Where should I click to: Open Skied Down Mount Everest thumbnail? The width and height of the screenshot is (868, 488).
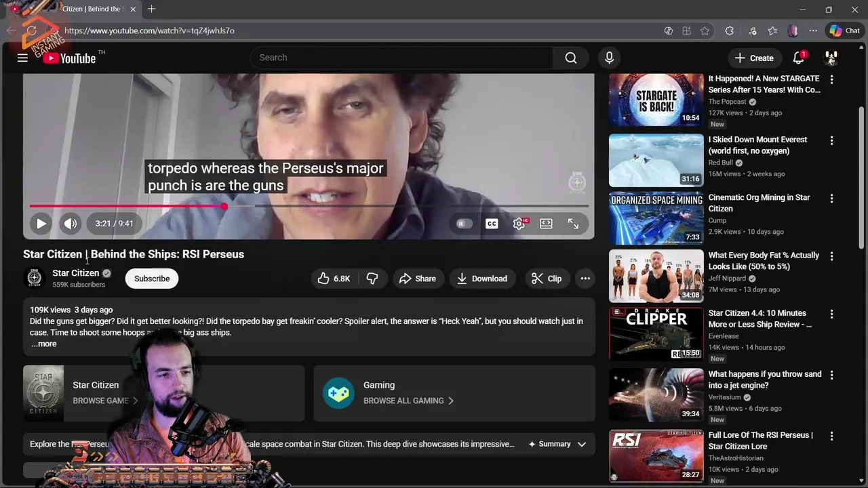coord(656,161)
